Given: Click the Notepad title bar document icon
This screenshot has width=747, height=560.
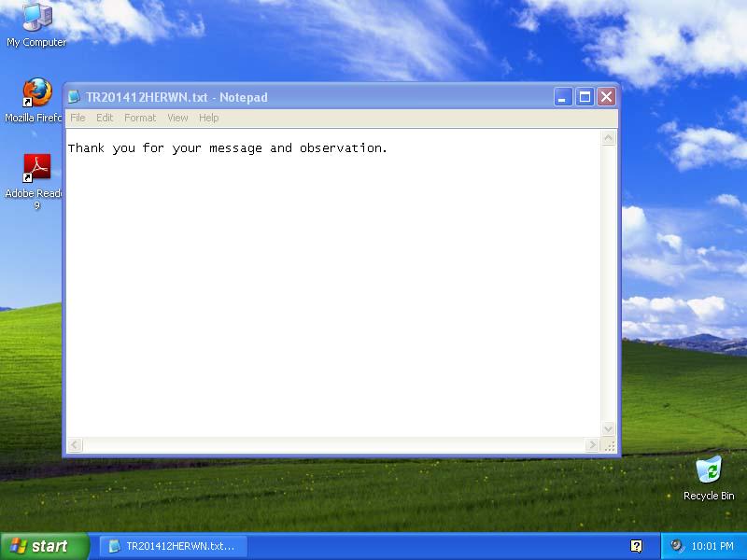Looking at the screenshot, I should click(74, 97).
